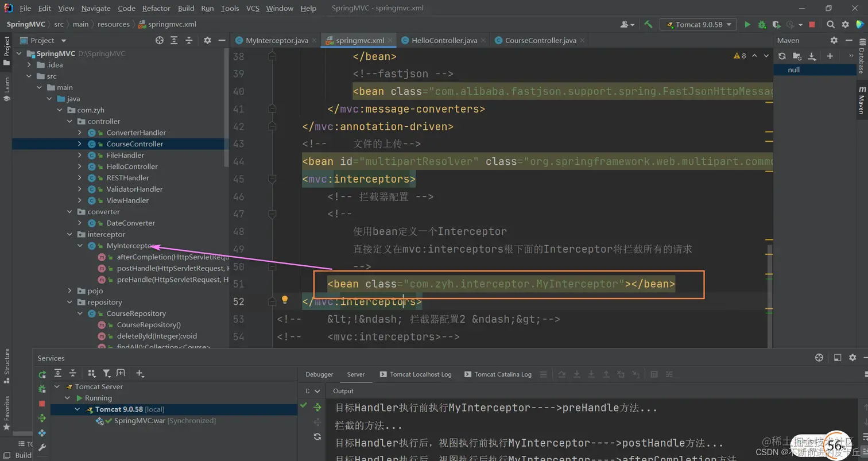Open the Refactor menu

click(x=156, y=8)
